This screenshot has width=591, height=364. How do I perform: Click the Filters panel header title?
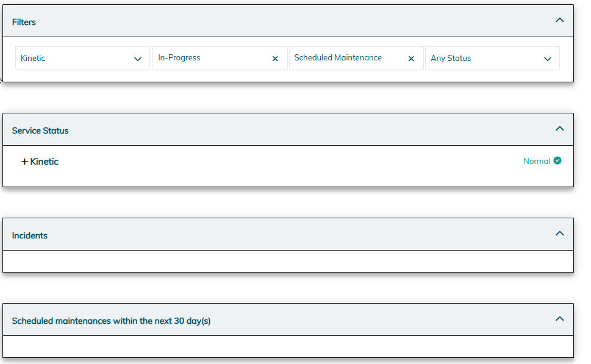[x=24, y=22]
